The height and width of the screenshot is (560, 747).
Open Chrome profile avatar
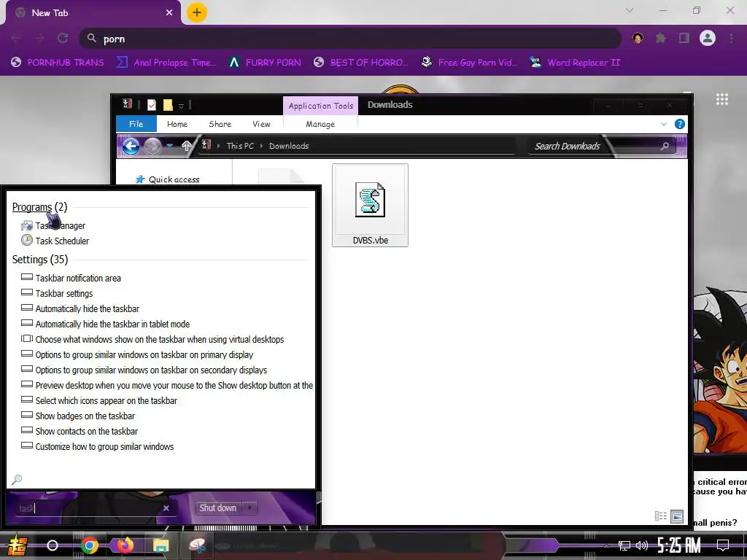coord(708,38)
